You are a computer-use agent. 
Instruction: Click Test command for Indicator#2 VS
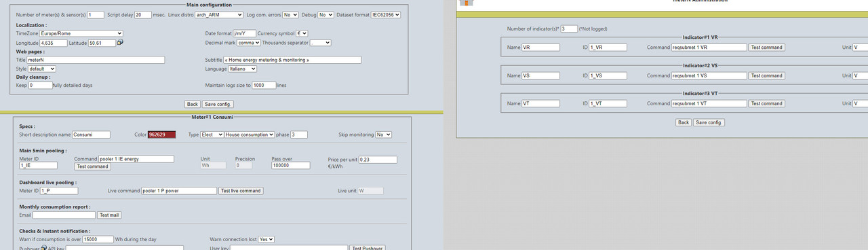(767, 75)
